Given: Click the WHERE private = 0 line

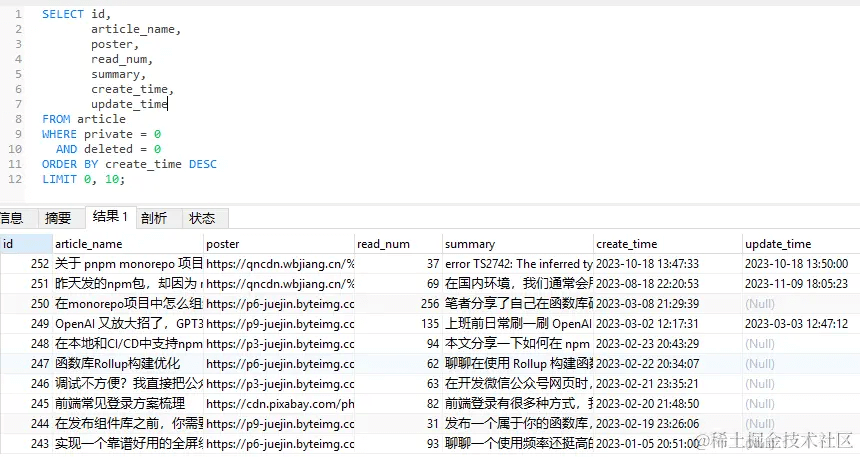Looking at the screenshot, I should pyautogui.click(x=102, y=134).
